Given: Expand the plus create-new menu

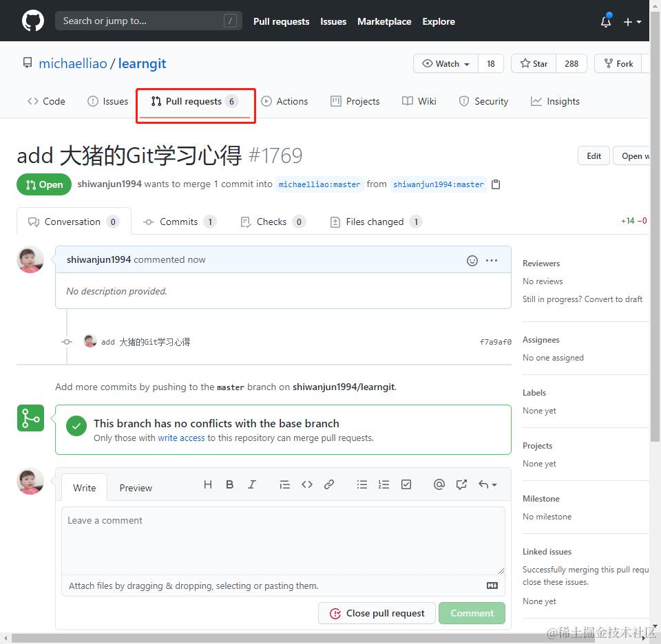Looking at the screenshot, I should [x=632, y=21].
